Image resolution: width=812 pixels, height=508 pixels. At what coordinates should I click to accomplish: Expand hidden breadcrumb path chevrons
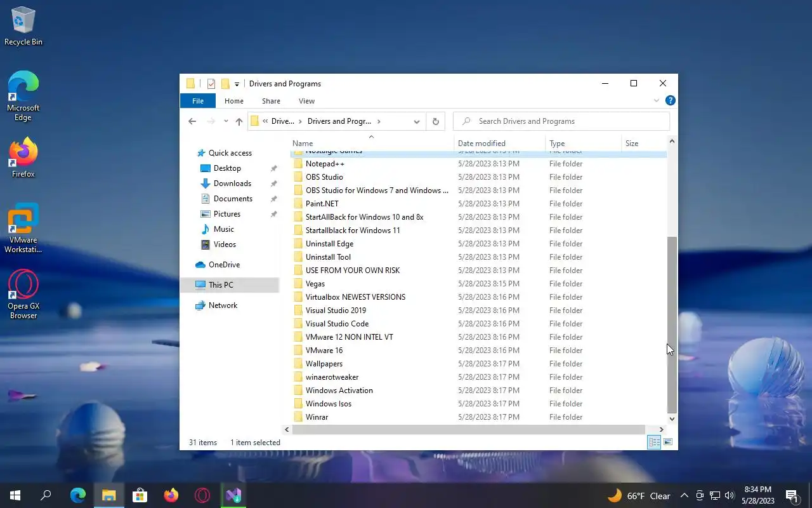pos(265,121)
